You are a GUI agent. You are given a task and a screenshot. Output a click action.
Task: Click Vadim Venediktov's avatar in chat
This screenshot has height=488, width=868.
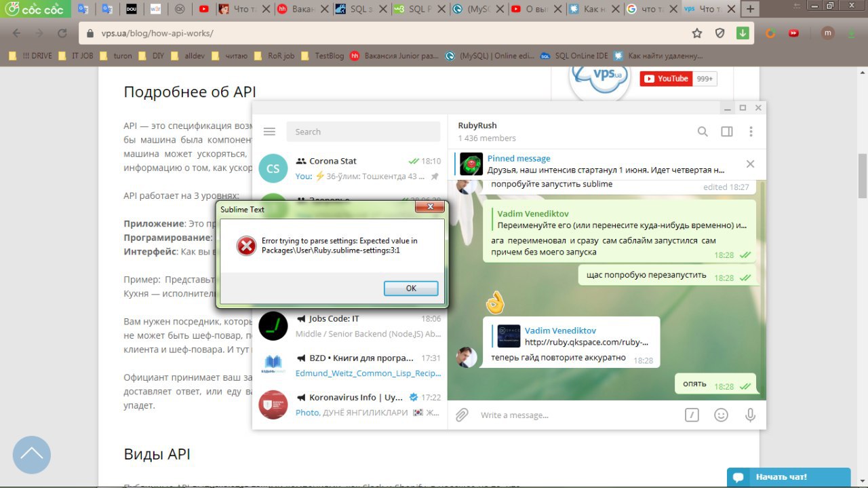click(x=466, y=357)
